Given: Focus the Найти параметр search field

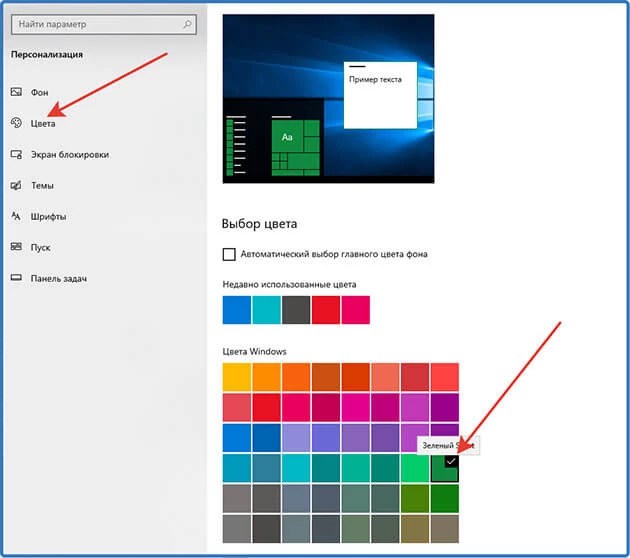Looking at the screenshot, I should click(104, 25).
